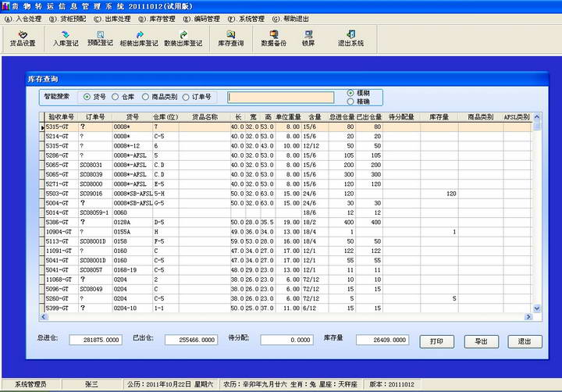The width and height of the screenshot is (562, 392).
Task: Open the 编码管理 menu
Action: coord(201,19)
